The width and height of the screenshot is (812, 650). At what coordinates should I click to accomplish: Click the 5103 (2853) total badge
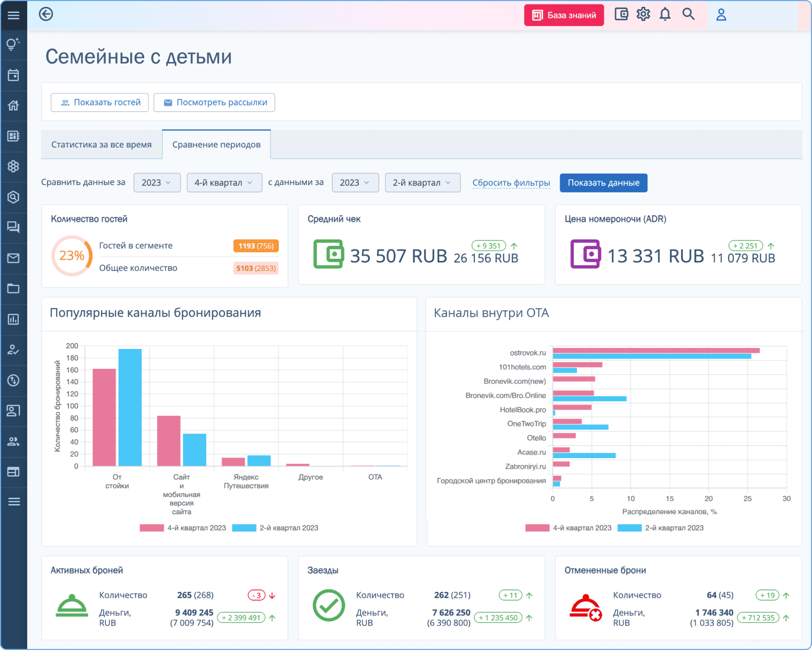click(256, 268)
